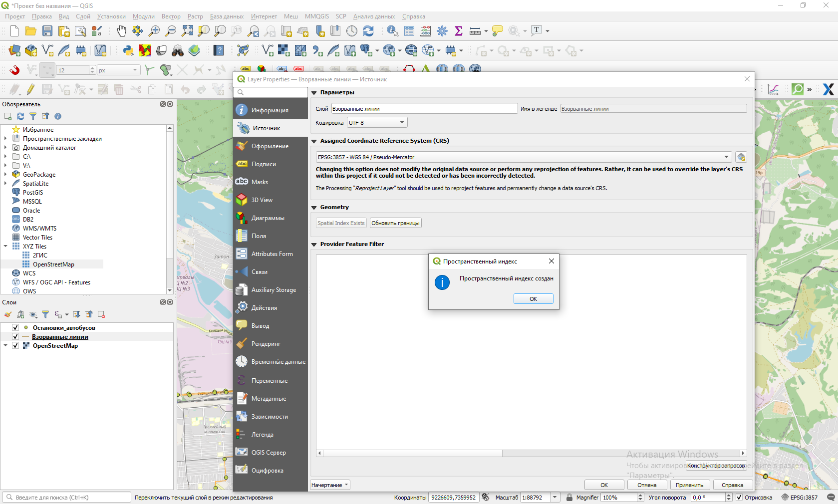This screenshot has height=504, width=838.
Task: Confirm spatial index message with OK
Action: (533, 299)
